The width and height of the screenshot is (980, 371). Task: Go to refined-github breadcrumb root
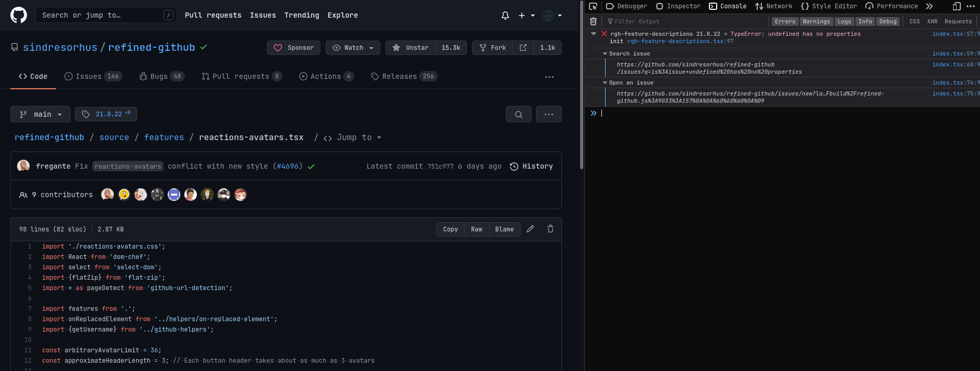[49, 138]
